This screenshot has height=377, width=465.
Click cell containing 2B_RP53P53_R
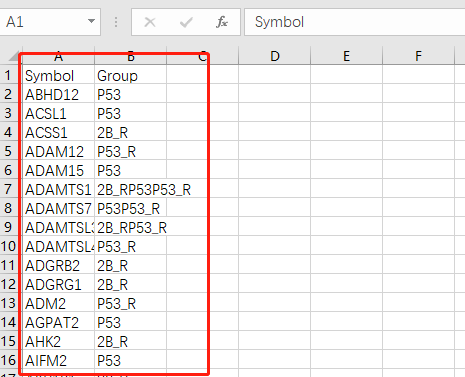(130, 190)
